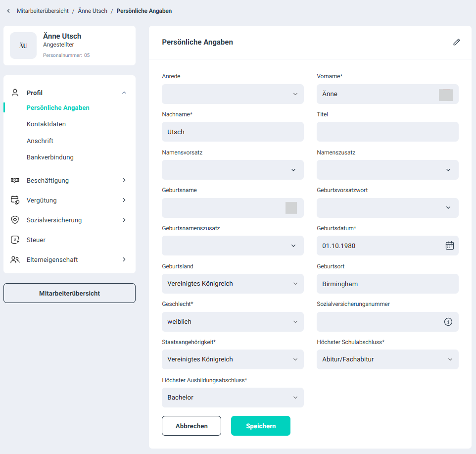Click the Vergütung calendar icon
Viewport: 476px width, 454px height.
point(15,200)
